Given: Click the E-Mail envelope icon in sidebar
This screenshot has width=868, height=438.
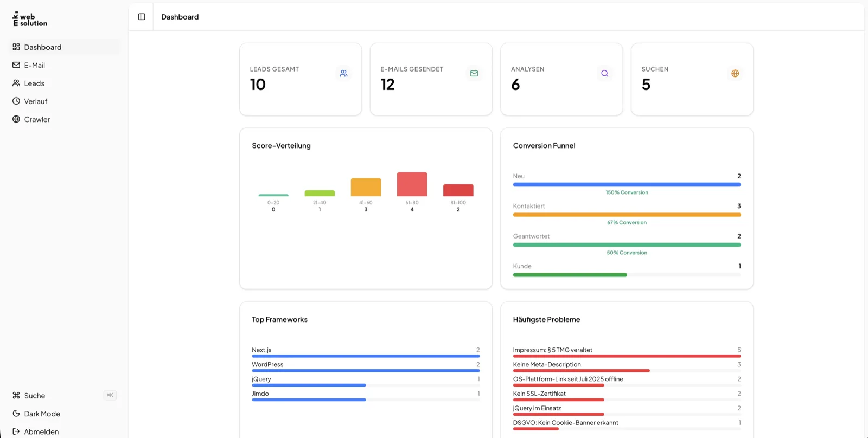Looking at the screenshot, I should point(16,65).
